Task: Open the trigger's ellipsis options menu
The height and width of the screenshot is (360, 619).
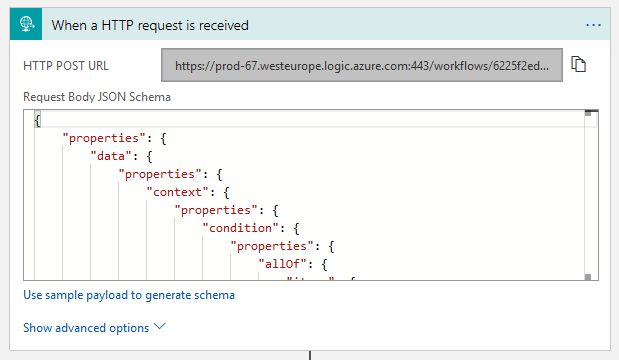Action: pos(593,25)
